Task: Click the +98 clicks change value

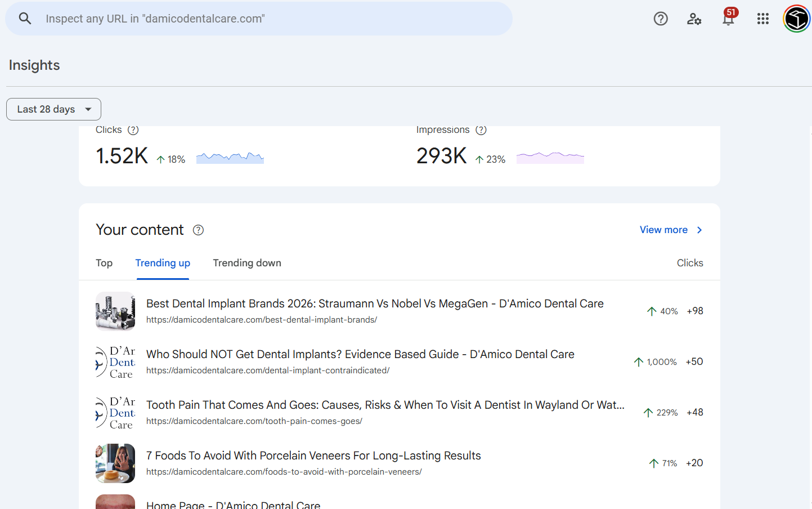Action: (x=695, y=311)
